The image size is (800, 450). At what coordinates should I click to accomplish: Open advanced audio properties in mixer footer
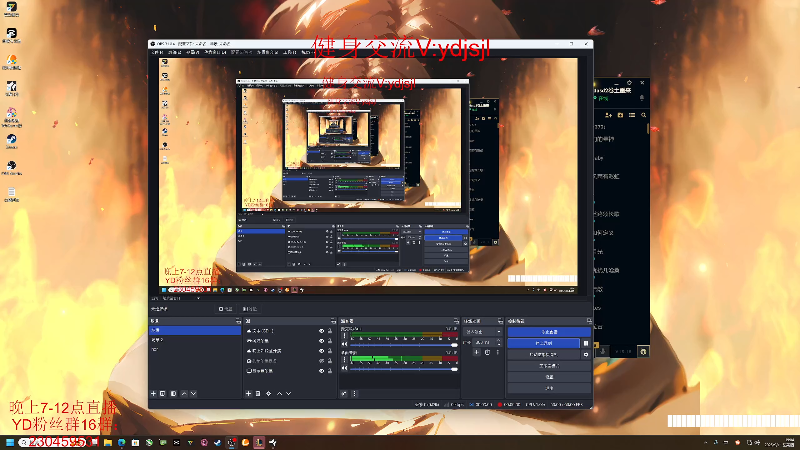click(x=344, y=393)
